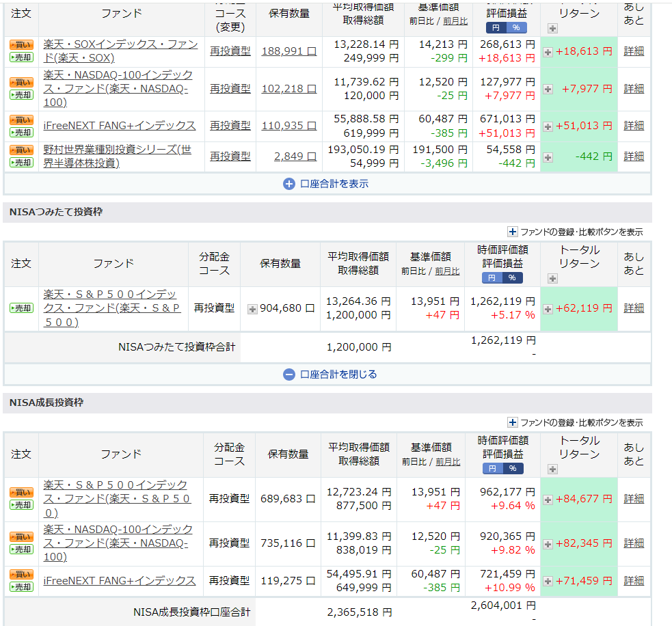This screenshot has height=626, width=672.
Task: Click 買い for FANG+ in NISA成長投資枠
Action: click(x=21, y=575)
